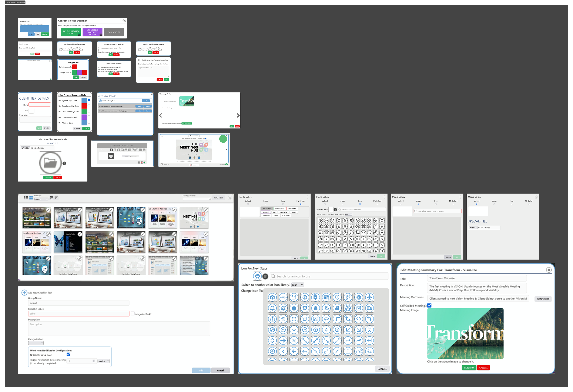Viewport: 573px width, 392px height.
Task: Click the Transform meeting image to change it
Action: tap(465, 333)
